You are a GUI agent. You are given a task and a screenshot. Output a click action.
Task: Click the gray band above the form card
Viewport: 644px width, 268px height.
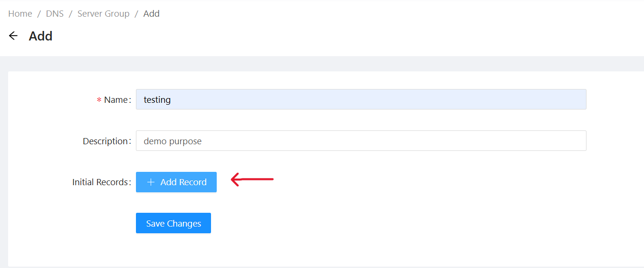click(322, 64)
